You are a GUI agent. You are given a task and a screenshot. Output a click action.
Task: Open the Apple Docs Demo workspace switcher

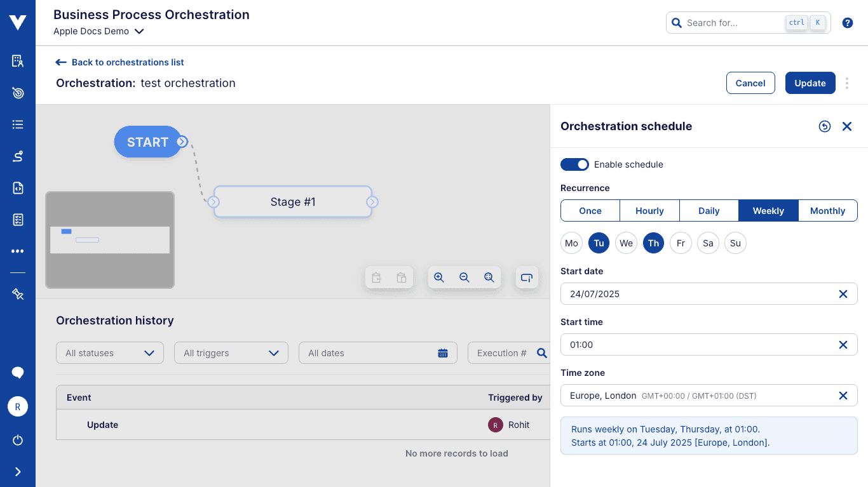pyautogui.click(x=98, y=30)
